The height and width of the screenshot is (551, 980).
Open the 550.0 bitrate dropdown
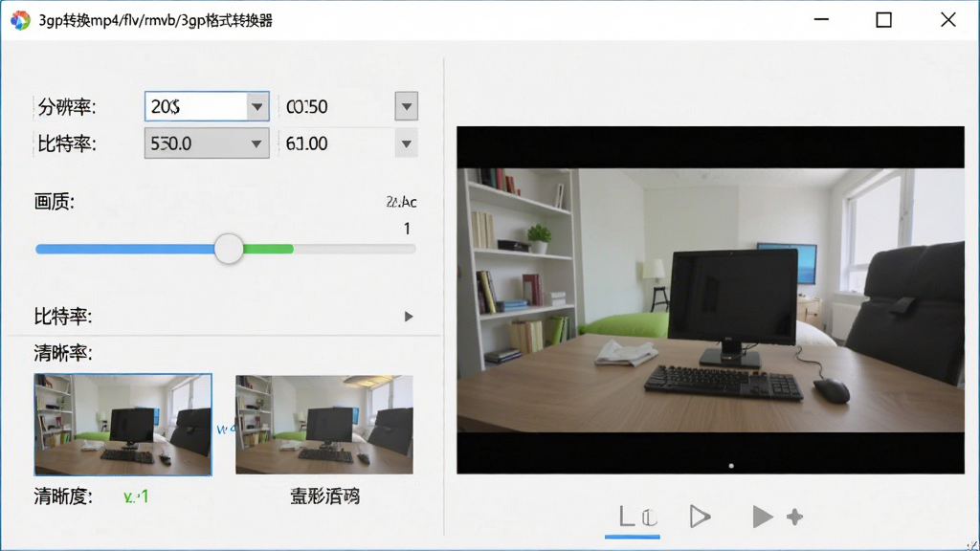(x=207, y=143)
